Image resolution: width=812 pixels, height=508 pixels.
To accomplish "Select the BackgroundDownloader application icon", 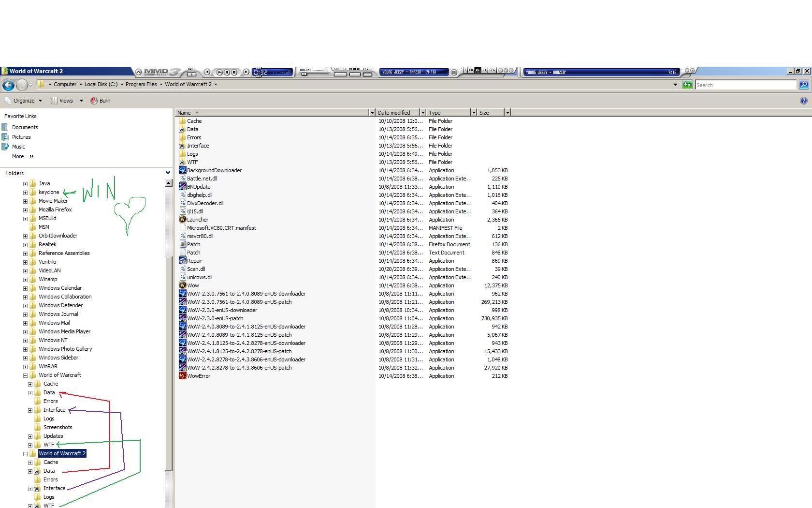I will tap(183, 170).
